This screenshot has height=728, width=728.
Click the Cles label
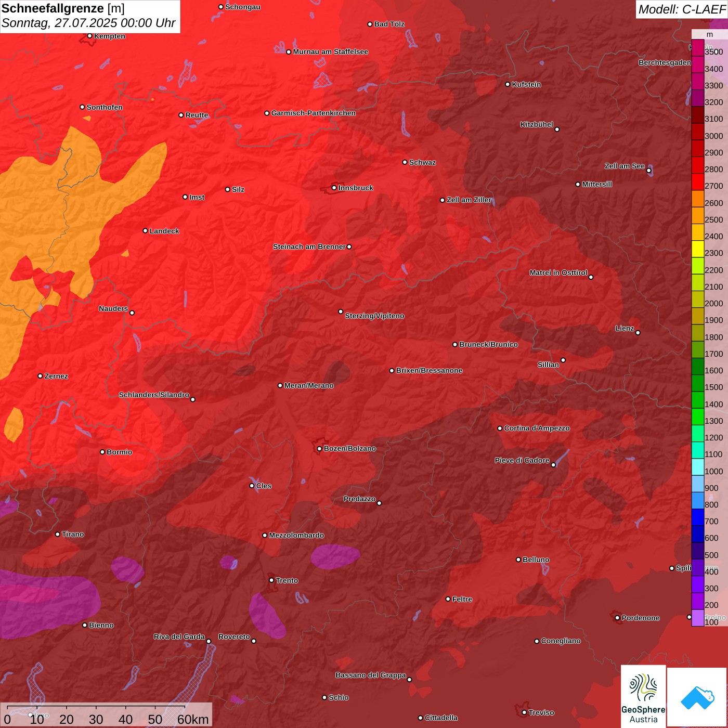click(x=264, y=486)
